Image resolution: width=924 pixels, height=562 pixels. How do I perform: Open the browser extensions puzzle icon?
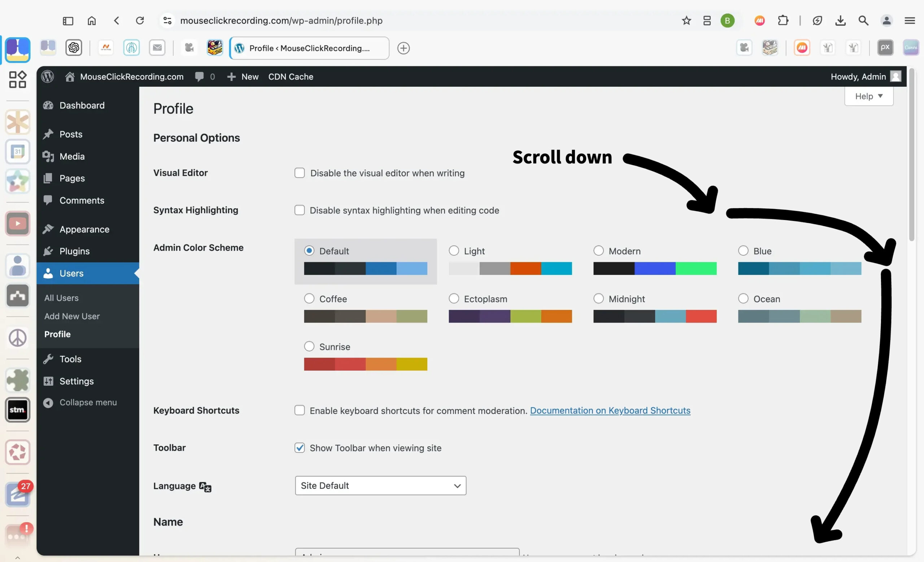coord(783,20)
